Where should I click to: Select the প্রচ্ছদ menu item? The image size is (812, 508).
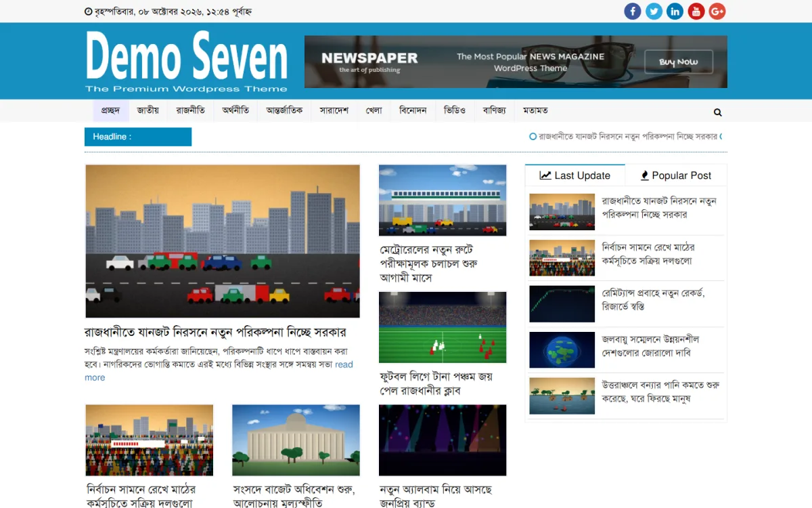pos(110,110)
